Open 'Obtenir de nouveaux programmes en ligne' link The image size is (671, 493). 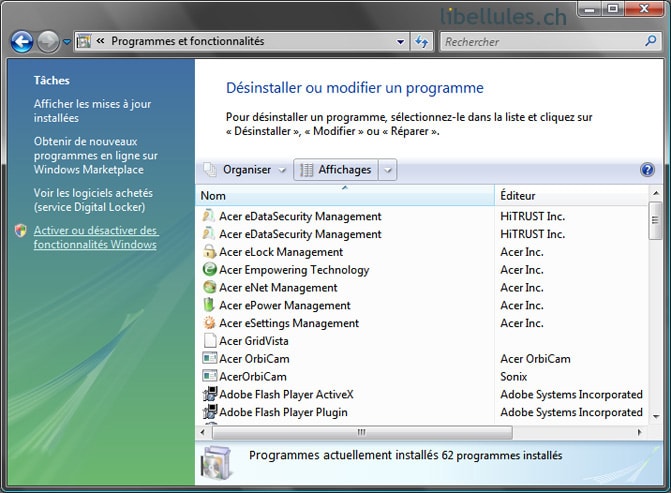[96, 155]
